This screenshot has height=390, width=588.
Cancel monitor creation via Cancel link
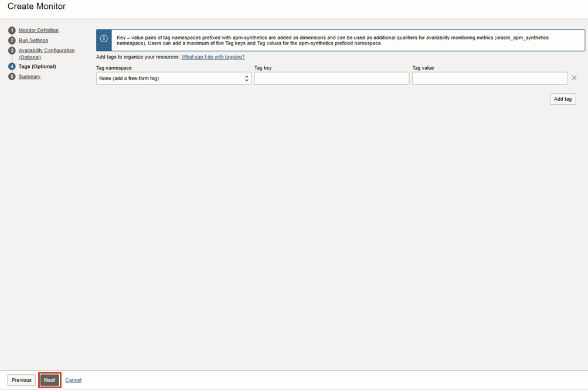73,380
